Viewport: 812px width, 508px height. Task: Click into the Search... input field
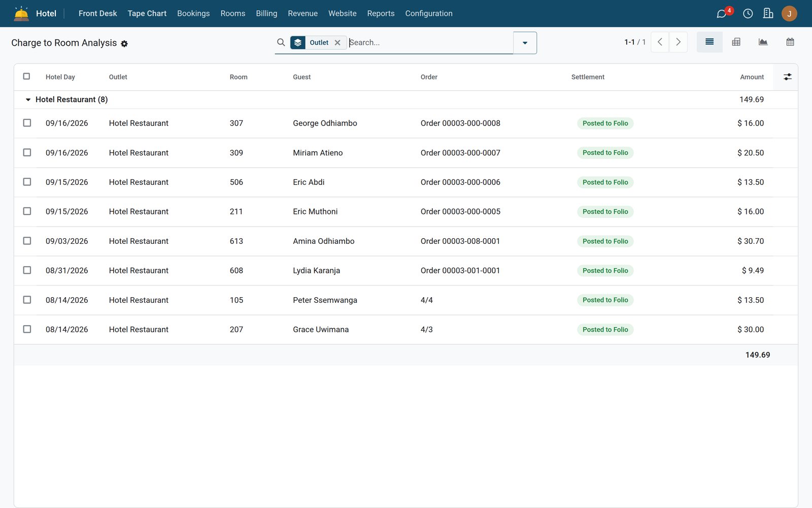pyautogui.click(x=430, y=43)
